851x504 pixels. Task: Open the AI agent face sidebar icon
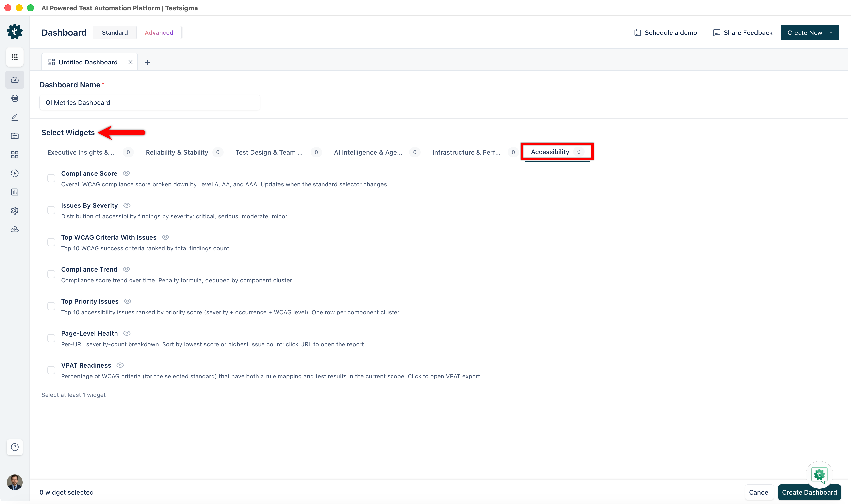tap(15, 98)
